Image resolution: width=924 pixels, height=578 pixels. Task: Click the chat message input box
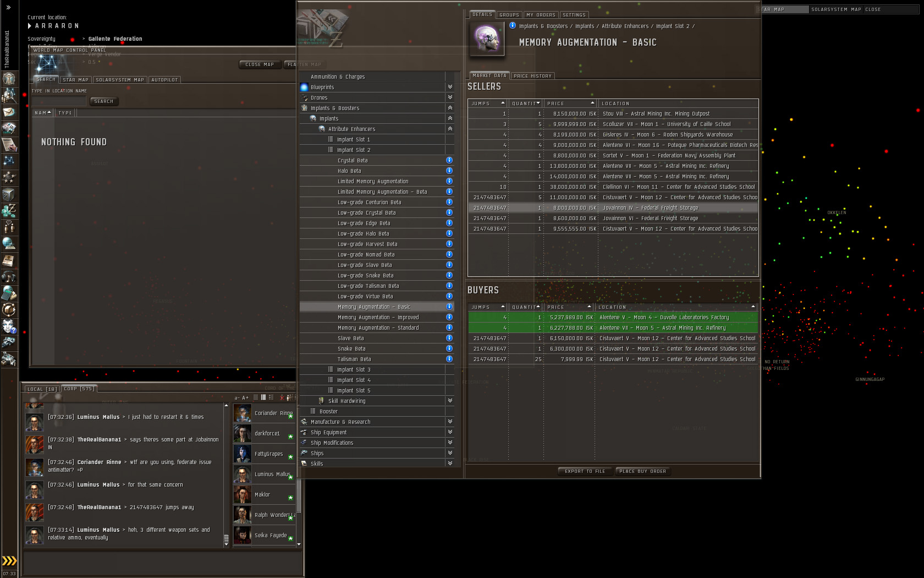pyautogui.click(x=162, y=563)
